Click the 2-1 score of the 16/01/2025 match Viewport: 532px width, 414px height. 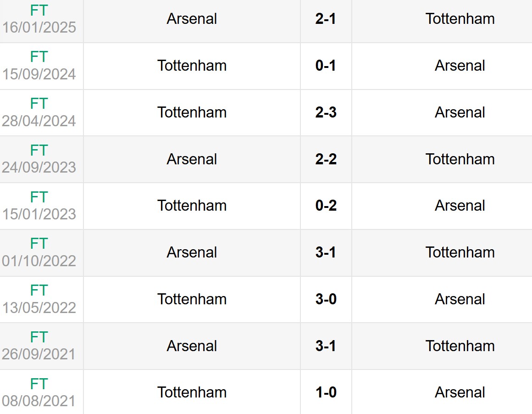tap(326, 19)
